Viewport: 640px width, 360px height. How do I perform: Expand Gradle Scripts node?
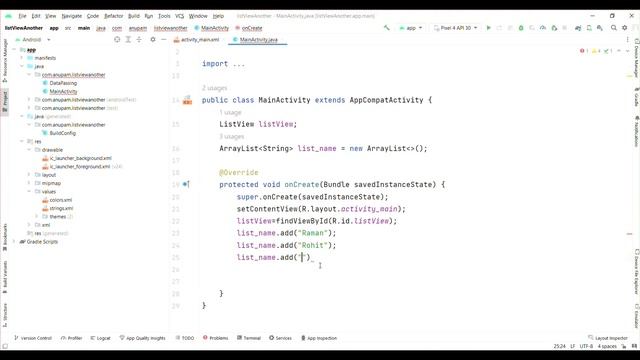15,242
